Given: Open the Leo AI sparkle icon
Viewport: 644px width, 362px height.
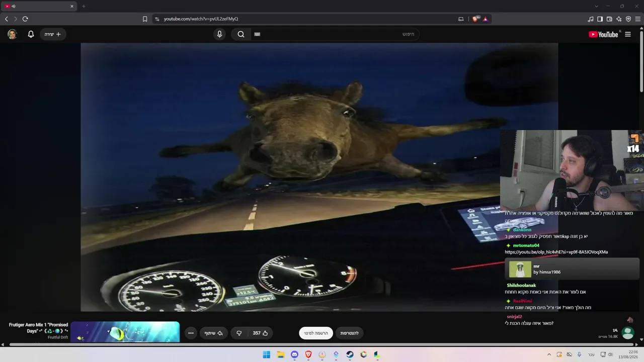Looking at the screenshot, I should [x=619, y=19].
